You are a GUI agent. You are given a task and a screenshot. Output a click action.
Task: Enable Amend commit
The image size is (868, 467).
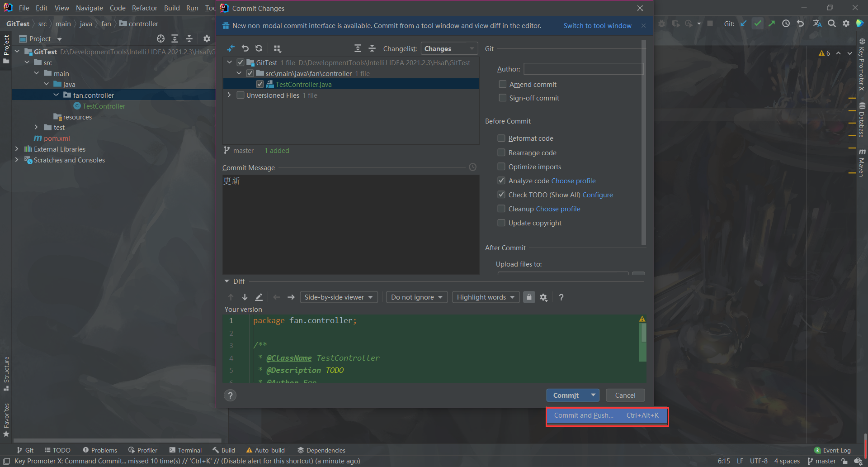tap(502, 84)
